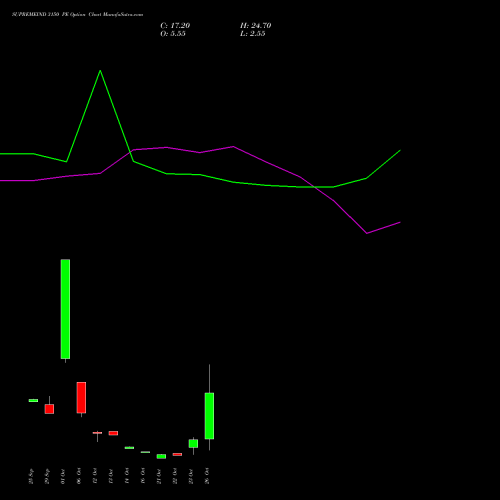
Task: Click the peak of the green line
Action: (100, 71)
